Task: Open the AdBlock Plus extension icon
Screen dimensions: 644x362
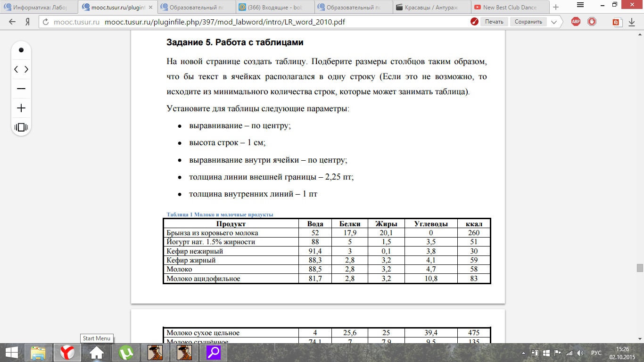Action: pyautogui.click(x=576, y=22)
